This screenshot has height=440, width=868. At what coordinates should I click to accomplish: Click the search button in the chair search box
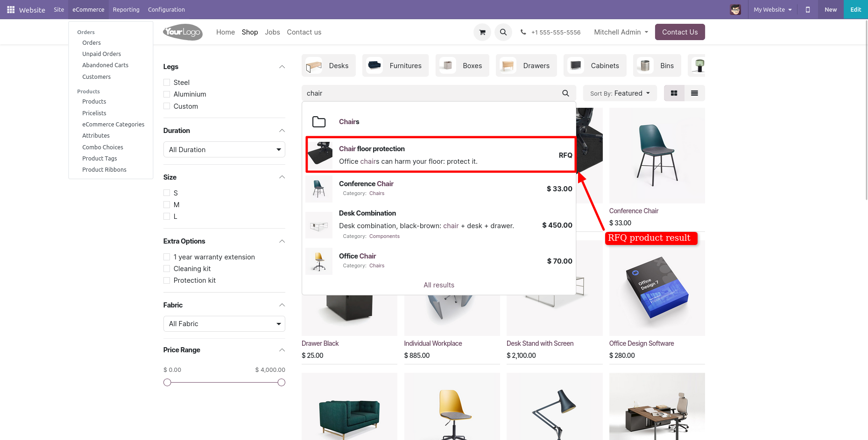(x=565, y=93)
